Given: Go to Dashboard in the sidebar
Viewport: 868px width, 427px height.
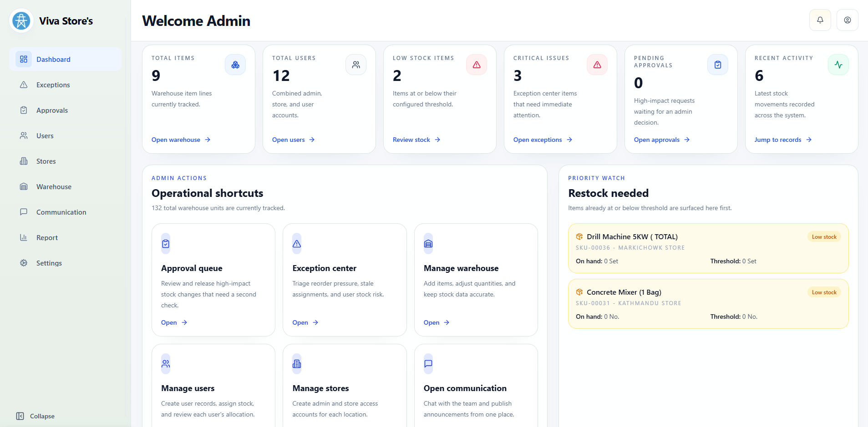Looking at the screenshot, I should point(65,59).
